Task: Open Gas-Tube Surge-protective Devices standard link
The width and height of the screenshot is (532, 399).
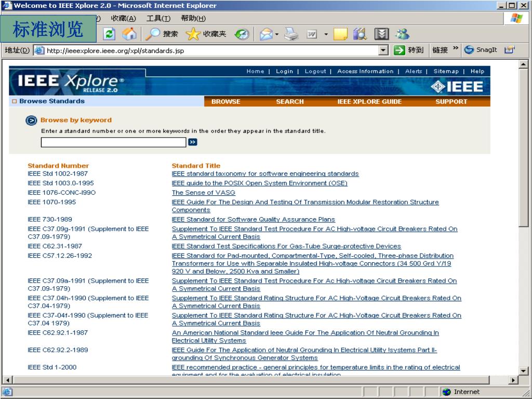Action: coord(286,246)
